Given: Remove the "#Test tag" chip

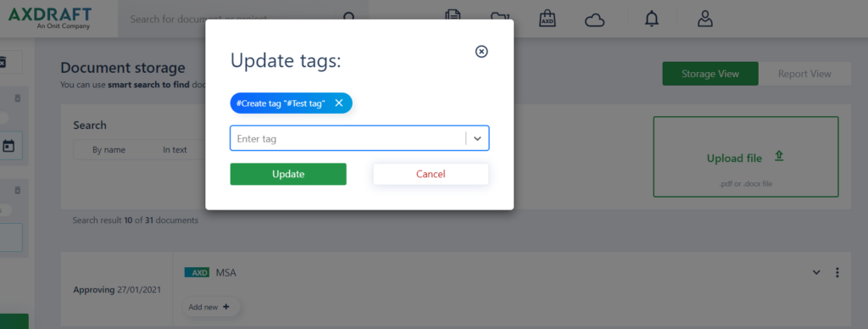Looking at the screenshot, I should tap(339, 103).
